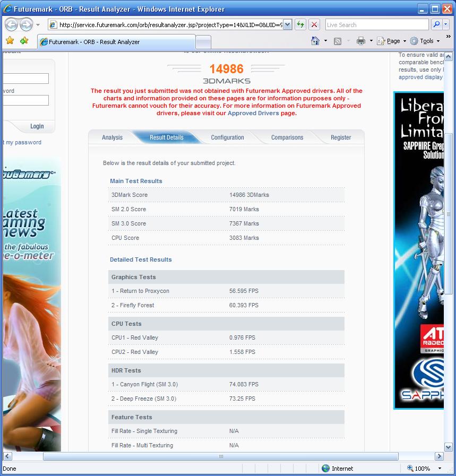Click the address bar URL field

[x=166, y=25]
